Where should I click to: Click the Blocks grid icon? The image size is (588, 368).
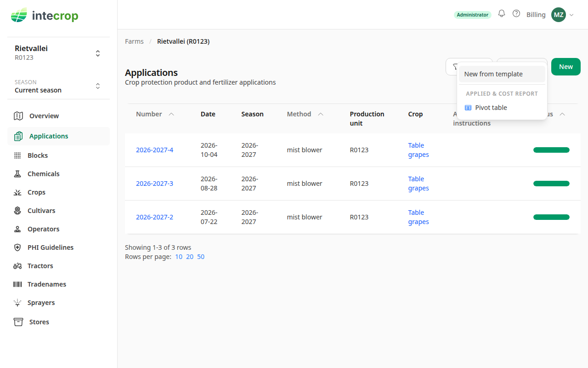[17, 155]
